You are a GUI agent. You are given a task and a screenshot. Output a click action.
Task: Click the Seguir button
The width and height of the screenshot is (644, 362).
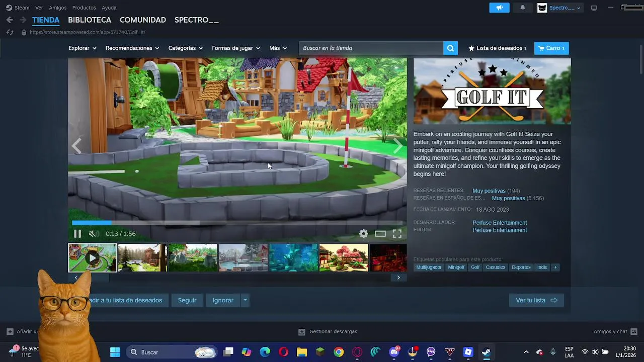pyautogui.click(x=187, y=300)
